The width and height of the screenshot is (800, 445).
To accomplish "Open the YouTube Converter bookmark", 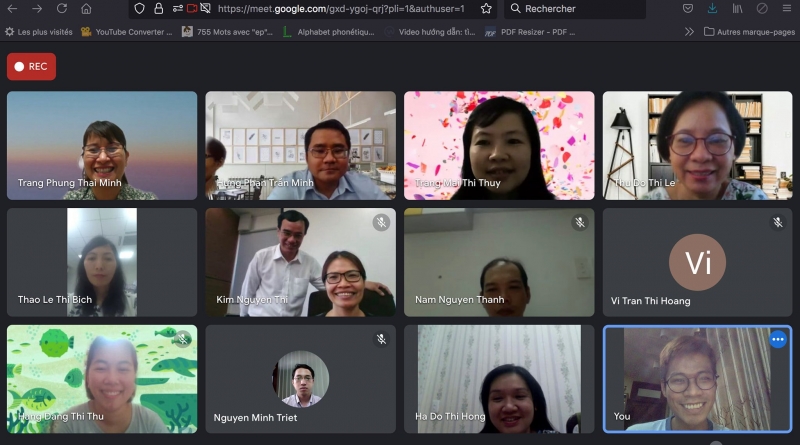I will tap(126, 32).
